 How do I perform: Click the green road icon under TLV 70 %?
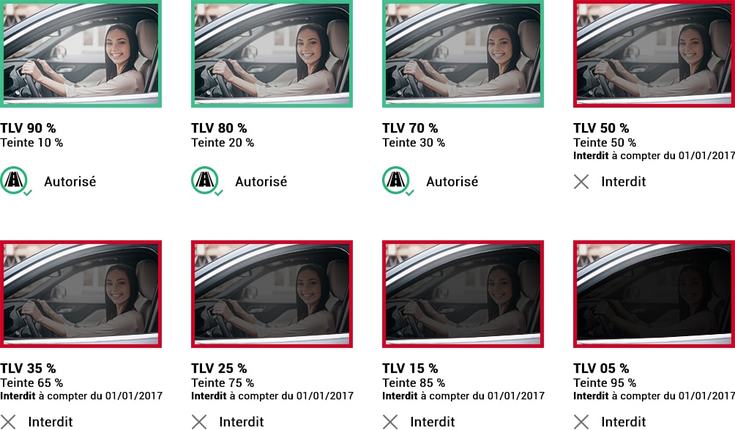coord(397,181)
